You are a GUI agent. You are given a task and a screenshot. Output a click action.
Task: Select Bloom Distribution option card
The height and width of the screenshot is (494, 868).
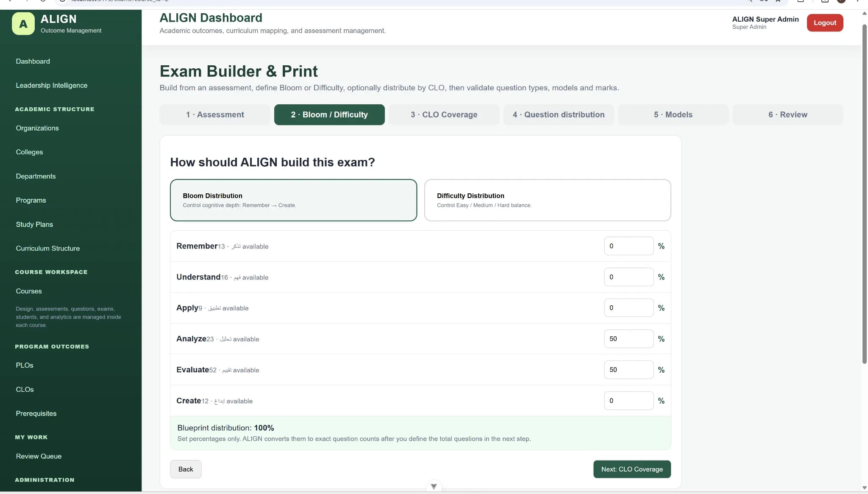click(x=293, y=200)
